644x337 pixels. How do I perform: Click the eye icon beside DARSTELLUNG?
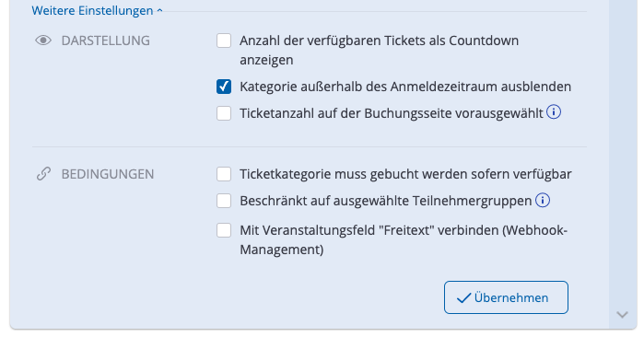click(43, 41)
